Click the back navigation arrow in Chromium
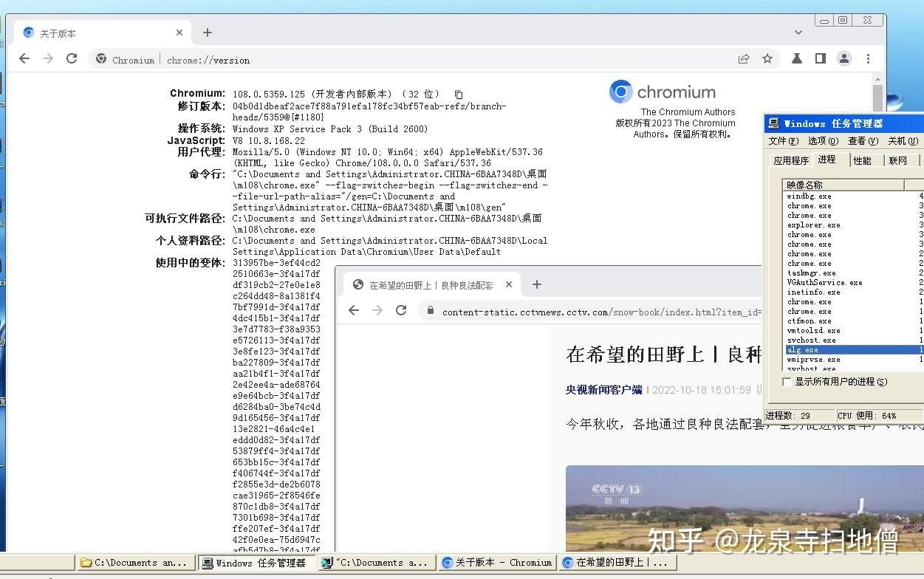This screenshot has width=924, height=579. pyautogui.click(x=24, y=58)
